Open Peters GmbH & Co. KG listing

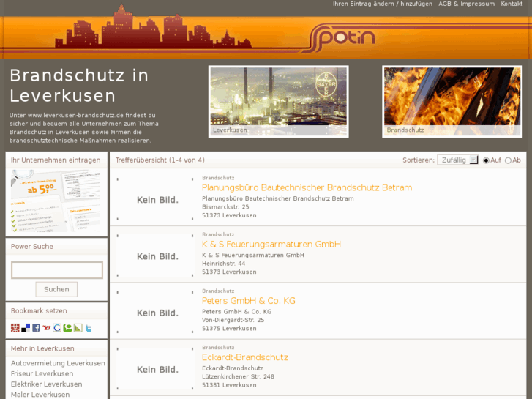(x=248, y=301)
